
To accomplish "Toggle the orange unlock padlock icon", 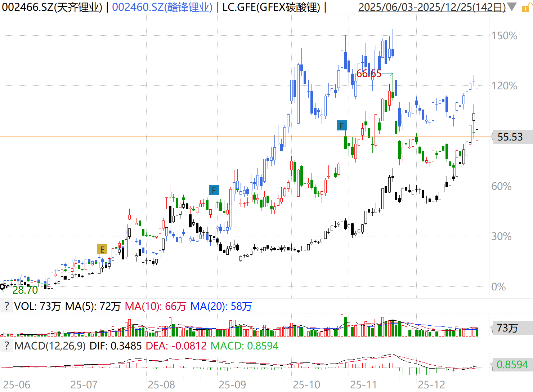I will point(526,8).
